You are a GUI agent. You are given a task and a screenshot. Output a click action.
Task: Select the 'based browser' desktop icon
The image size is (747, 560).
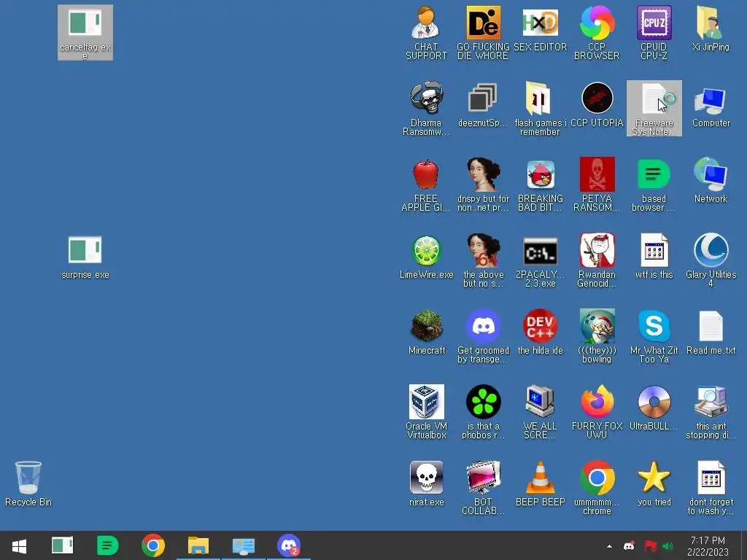tap(654, 184)
